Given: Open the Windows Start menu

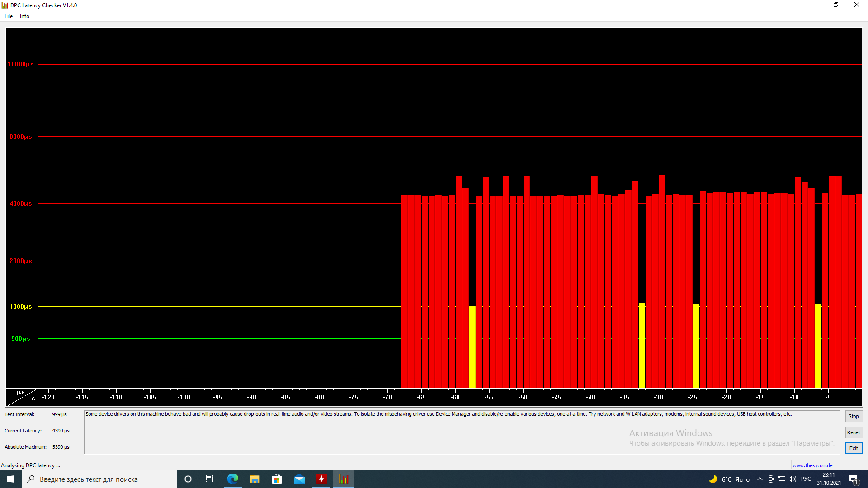Looking at the screenshot, I should (x=11, y=479).
